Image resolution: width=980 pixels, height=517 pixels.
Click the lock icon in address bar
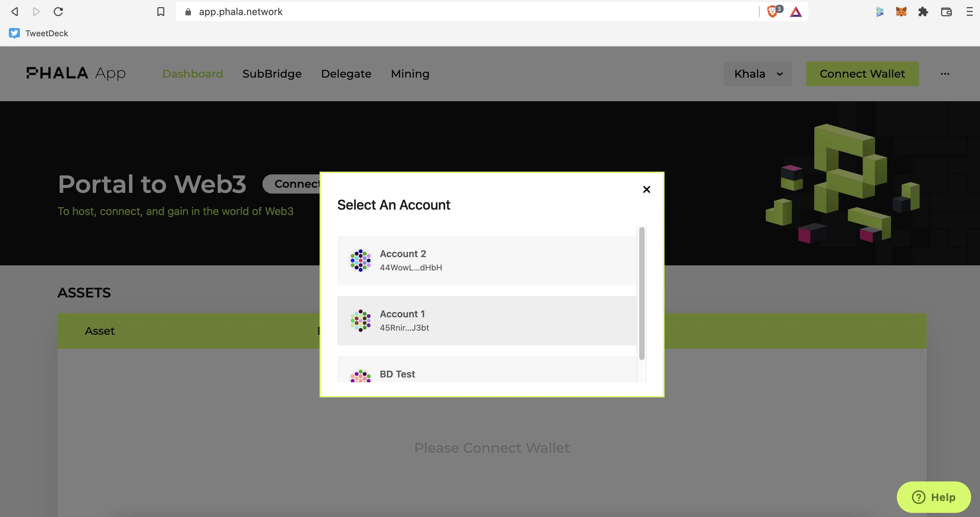[x=188, y=12]
